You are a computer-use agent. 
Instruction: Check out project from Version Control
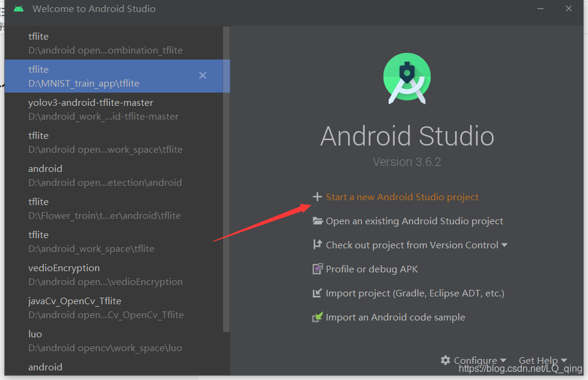tap(412, 245)
